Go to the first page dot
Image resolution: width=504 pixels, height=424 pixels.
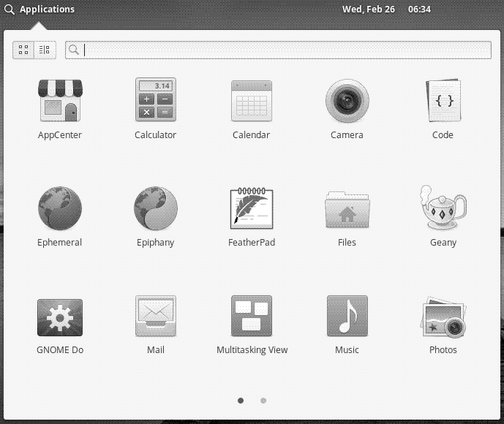click(x=241, y=401)
